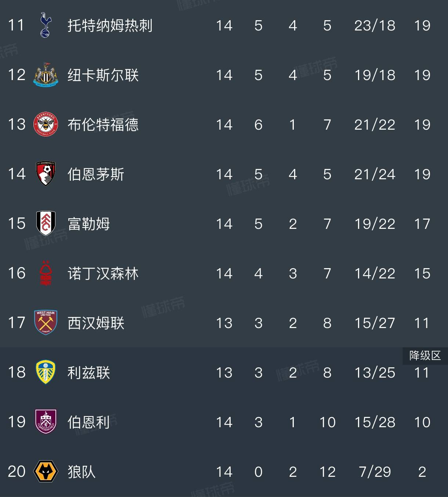Click goals record 23/18

(375, 26)
